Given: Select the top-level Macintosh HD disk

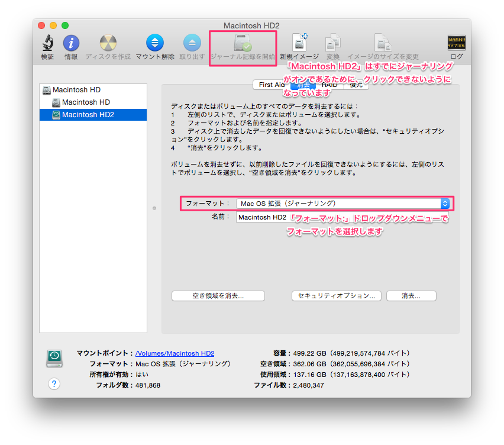Looking at the screenshot, I should point(93,90).
